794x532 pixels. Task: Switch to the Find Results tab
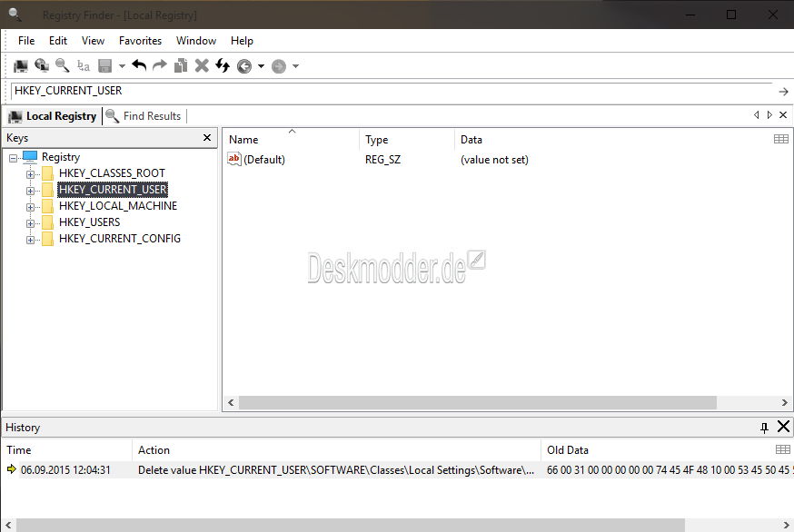point(144,116)
